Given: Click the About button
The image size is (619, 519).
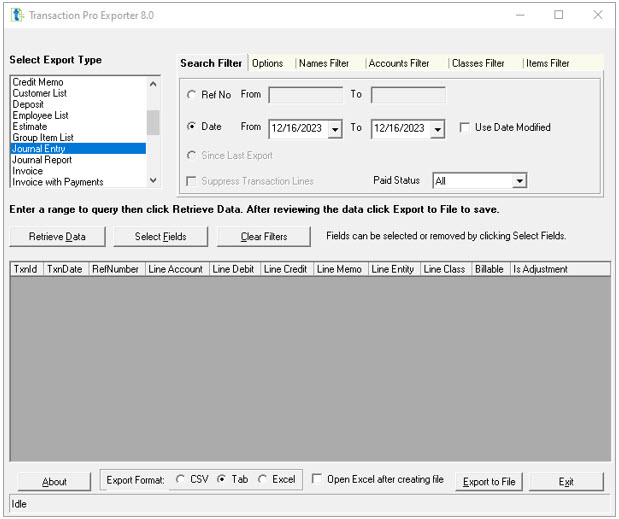Looking at the screenshot, I should tap(54, 482).
